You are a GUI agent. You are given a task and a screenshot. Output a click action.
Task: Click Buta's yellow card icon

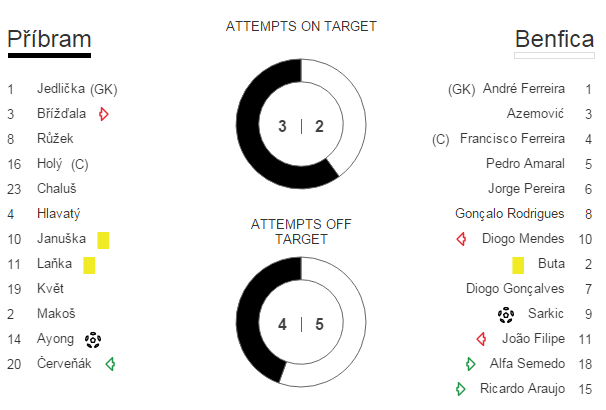[x=518, y=265]
